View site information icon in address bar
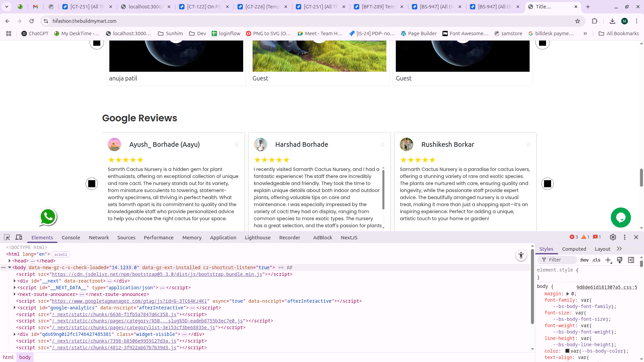This screenshot has width=644, height=362. [x=46, y=21]
